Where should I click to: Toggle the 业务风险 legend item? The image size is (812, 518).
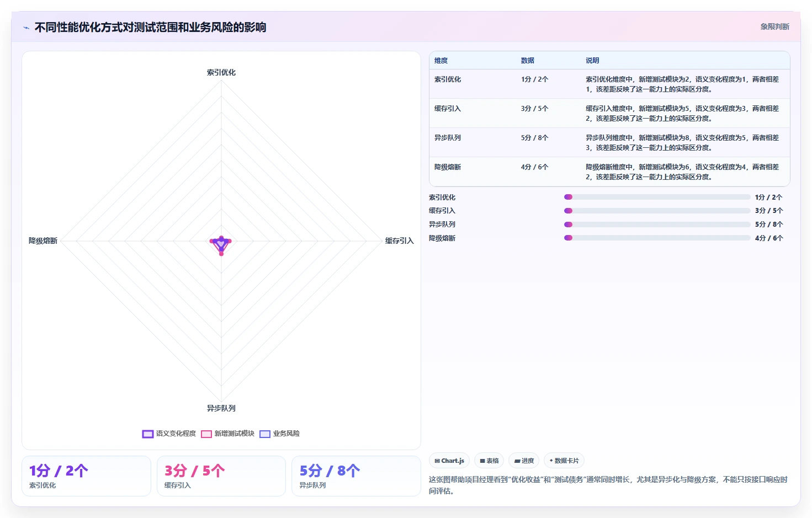click(x=279, y=434)
